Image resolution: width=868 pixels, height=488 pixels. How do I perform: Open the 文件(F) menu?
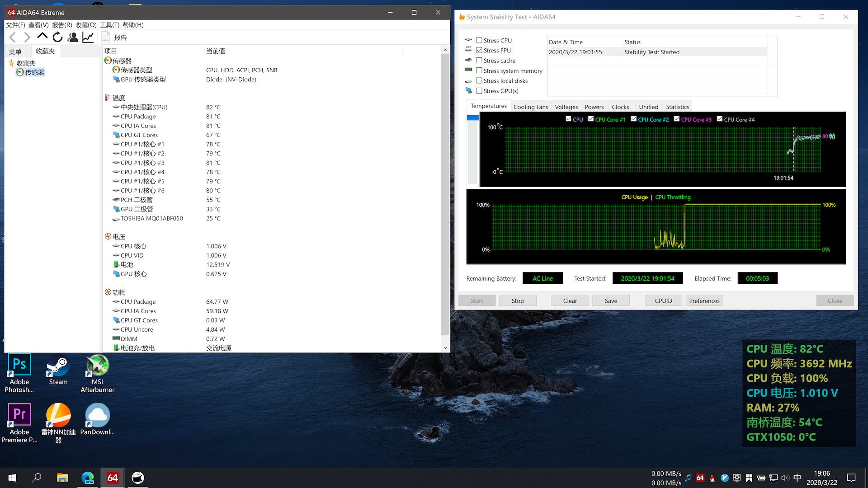point(15,25)
